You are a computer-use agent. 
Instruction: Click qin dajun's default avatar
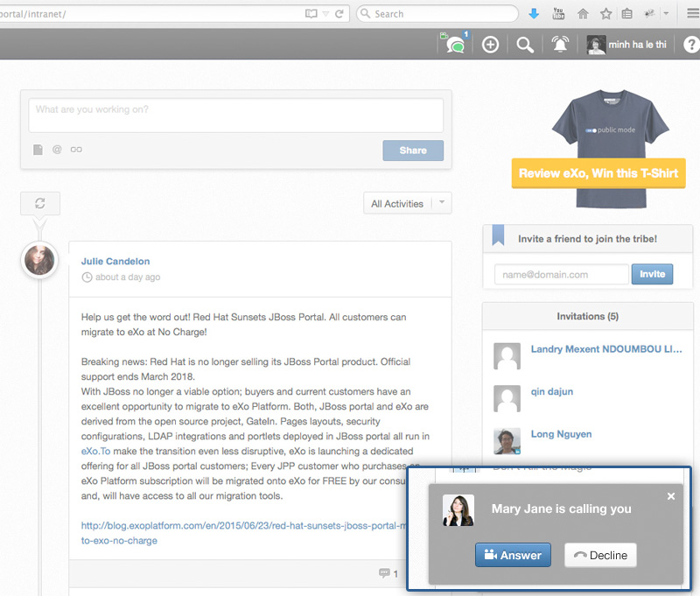pyautogui.click(x=507, y=399)
